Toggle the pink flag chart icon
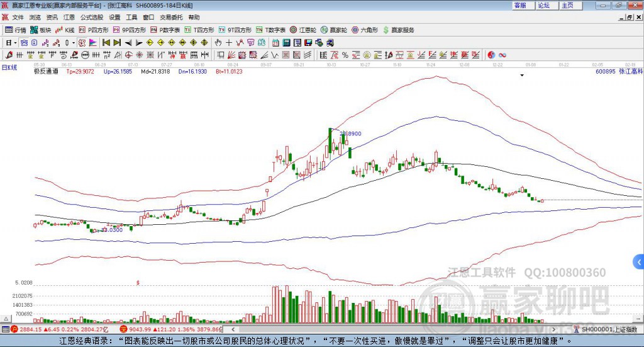Screen dimensions: 644x347 click(x=93, y=43)
